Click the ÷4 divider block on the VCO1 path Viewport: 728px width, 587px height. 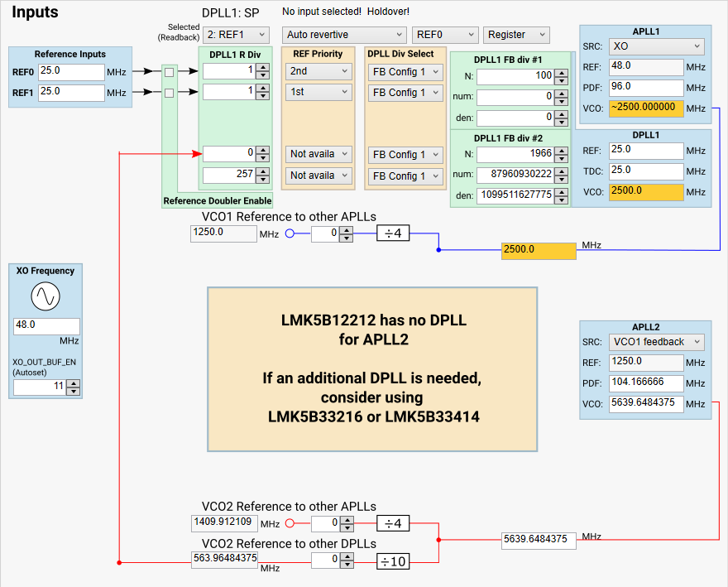(392, 233)
